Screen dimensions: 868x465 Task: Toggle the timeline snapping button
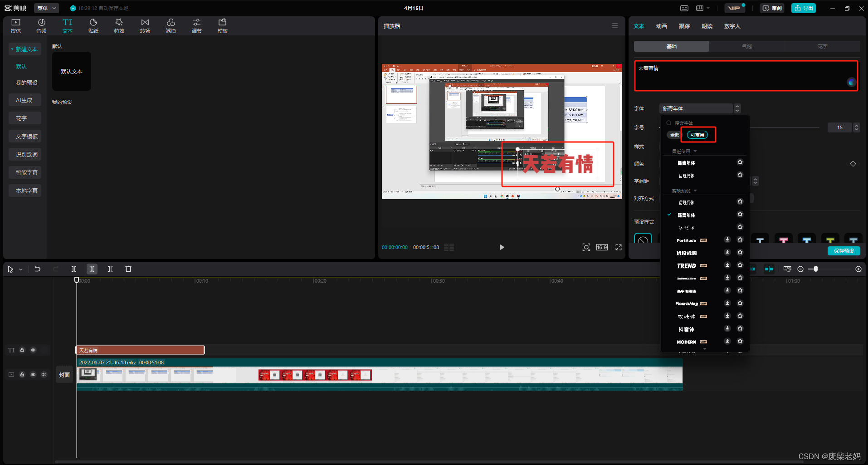tap(769, 269)
